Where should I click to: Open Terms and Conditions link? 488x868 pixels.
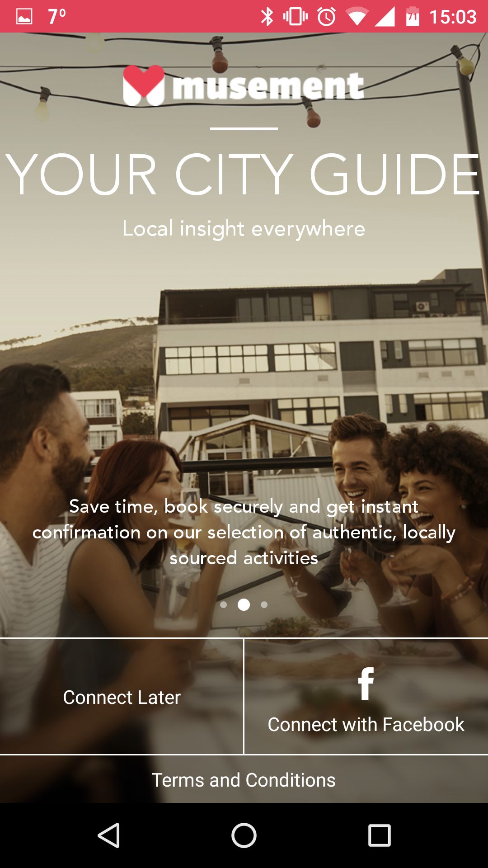point(244,779)
